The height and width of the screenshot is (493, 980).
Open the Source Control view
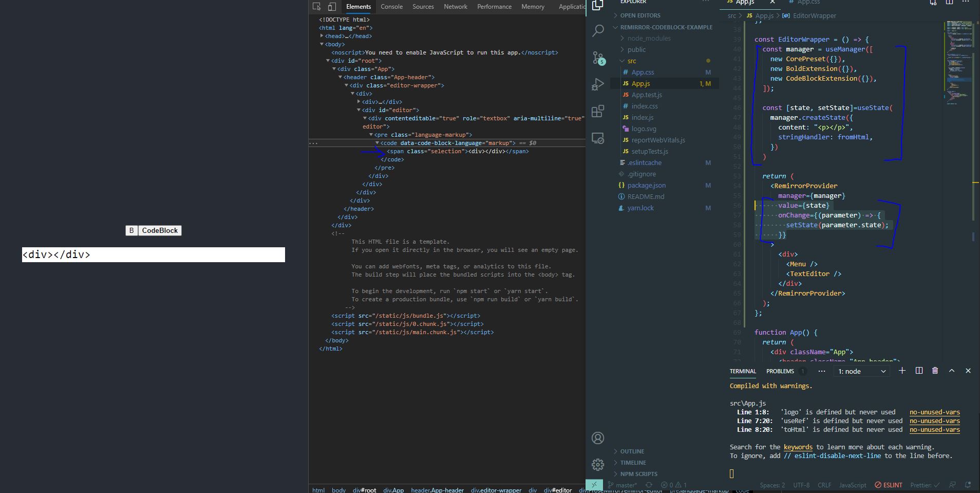tap(597, 58)
